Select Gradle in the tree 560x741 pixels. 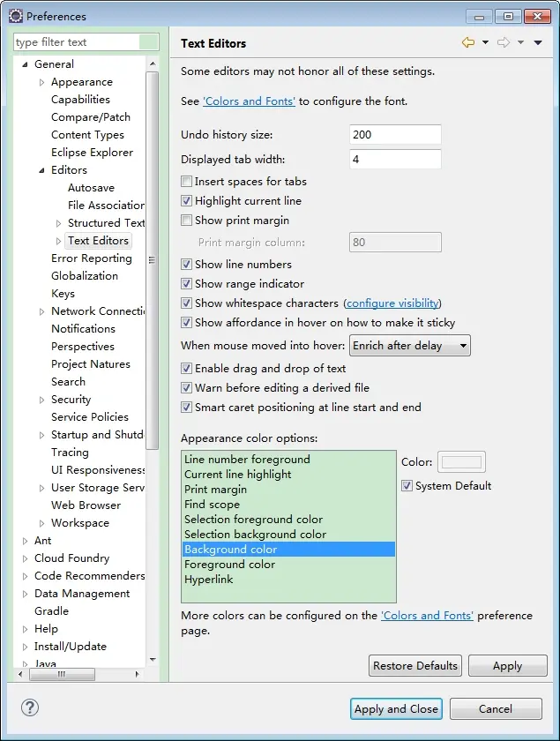[51, 611]
